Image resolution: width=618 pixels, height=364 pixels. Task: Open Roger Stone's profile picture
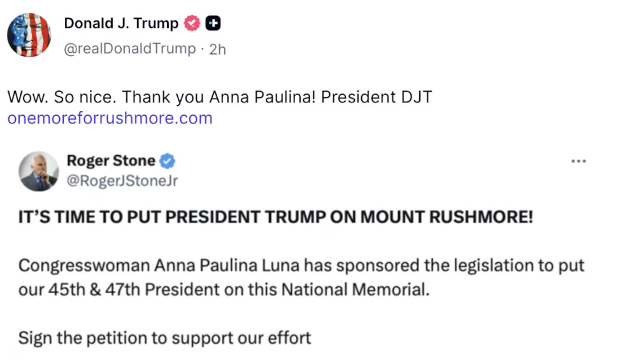(39, 171)
